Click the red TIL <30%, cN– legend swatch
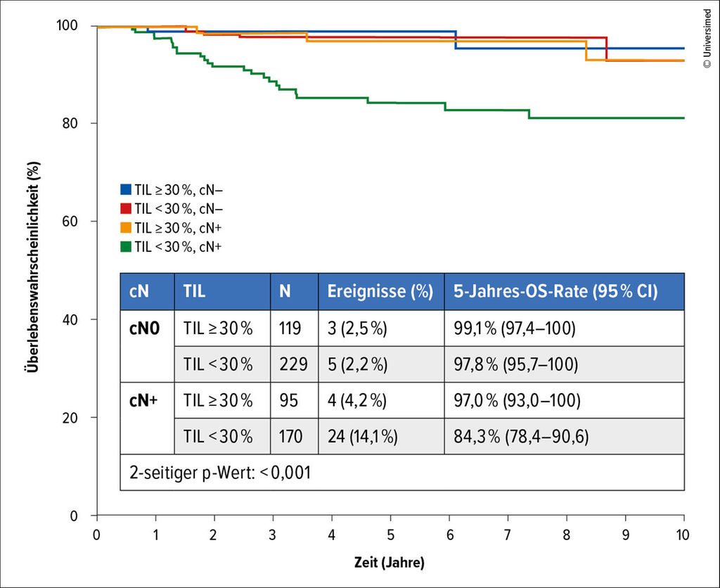 click(x=126, y=207)
